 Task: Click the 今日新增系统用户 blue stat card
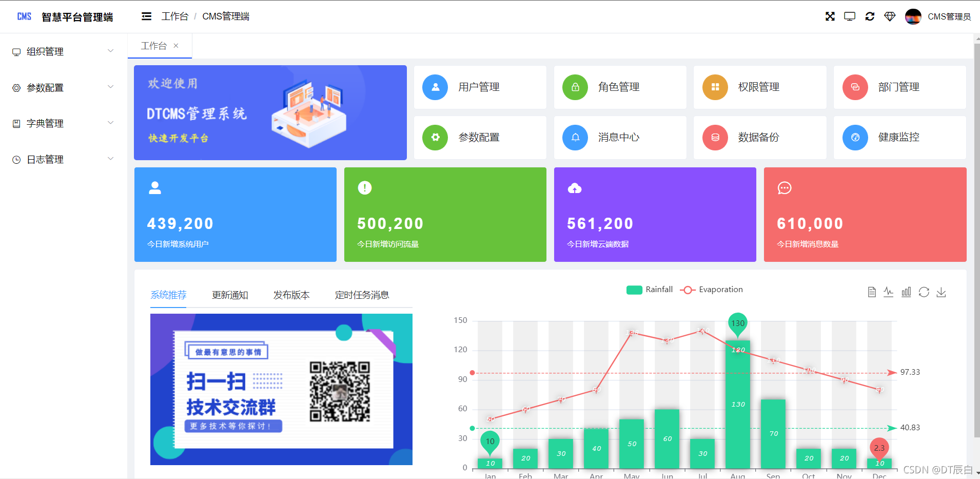click(236, 215)
